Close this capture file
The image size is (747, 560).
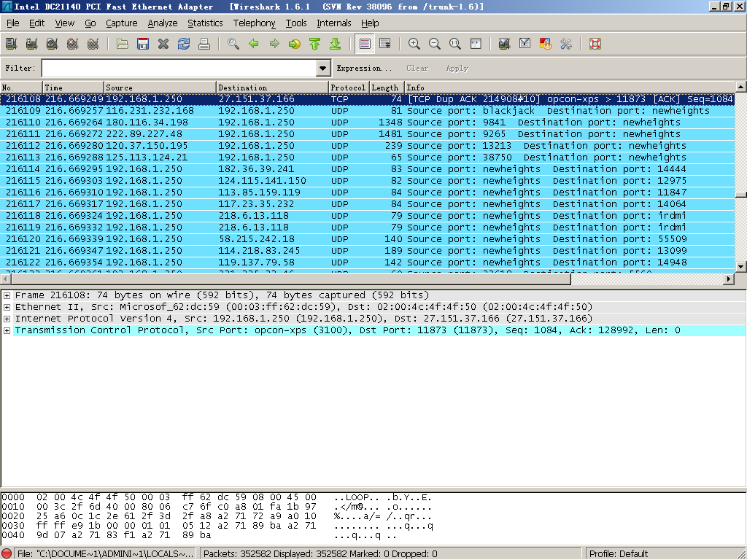(x=163, y=44)
